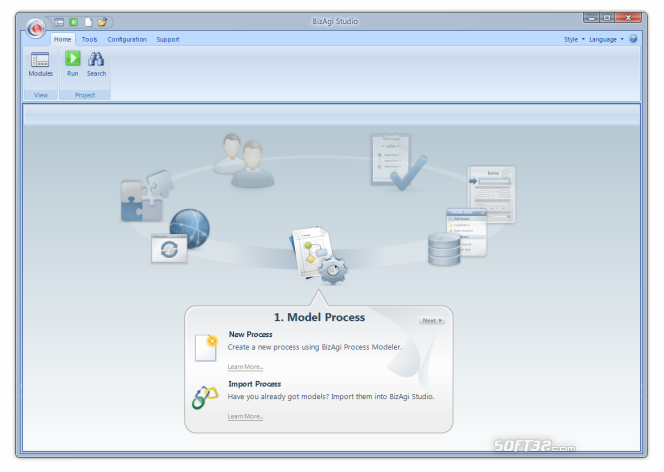Click the 'Project' ribbon group label

click(x=85, y=95)
